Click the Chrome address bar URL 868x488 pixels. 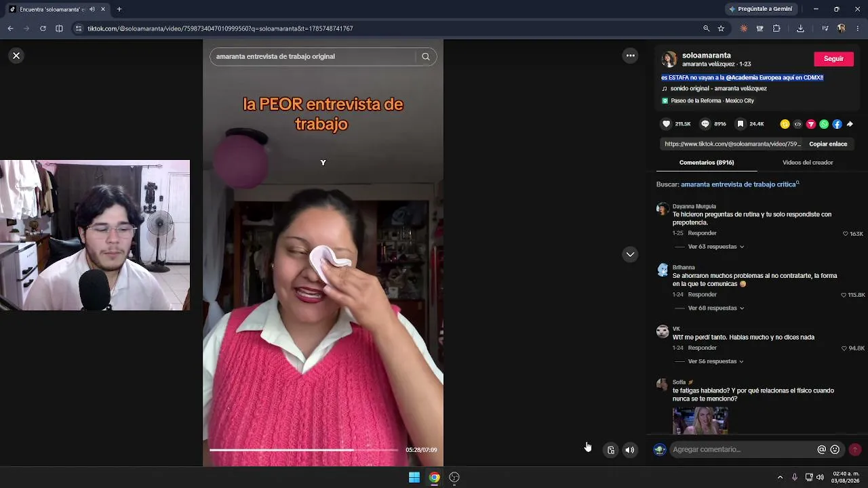[x=220, y=28]
